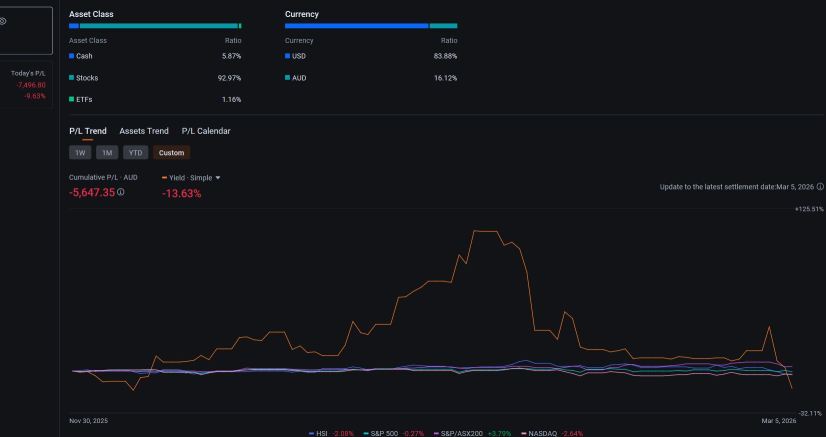The width and height of the screenshot is (826, 437).
Task: Click the Currency allocation bar
Action: point(371,26)
